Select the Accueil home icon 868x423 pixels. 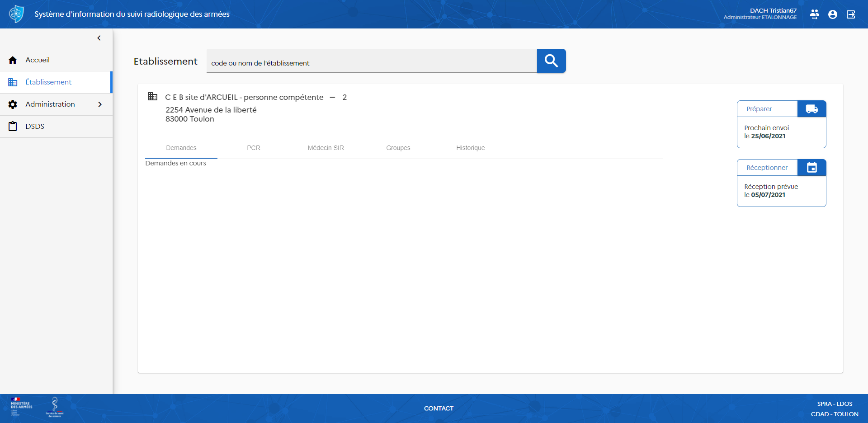(x=12, y=60)
